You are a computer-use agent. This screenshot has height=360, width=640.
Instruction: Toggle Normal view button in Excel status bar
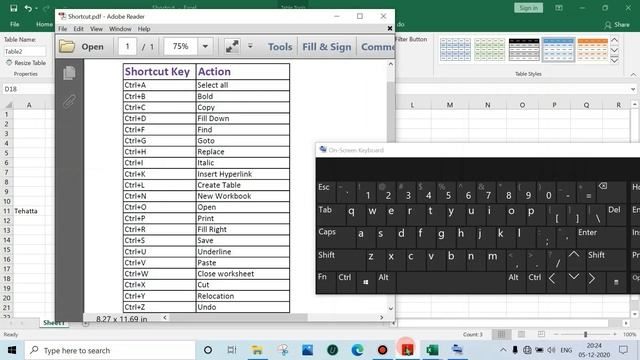tap(501, 334)
